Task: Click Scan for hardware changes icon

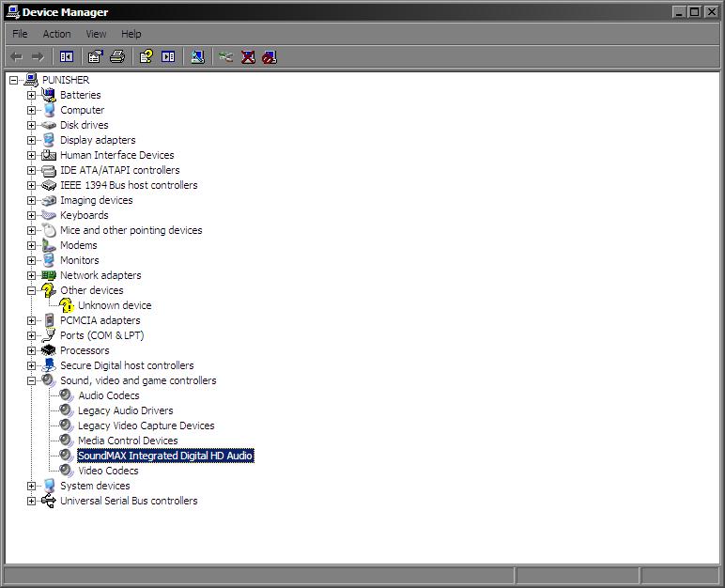Action: coord(197,57)
